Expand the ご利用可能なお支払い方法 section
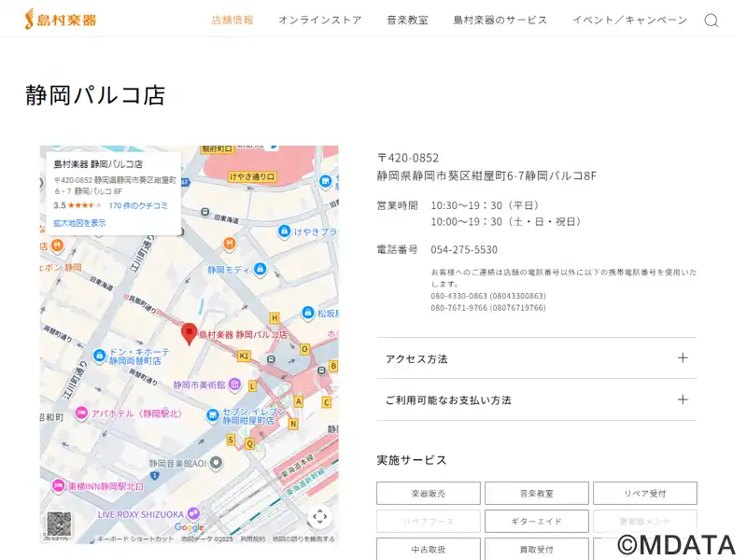747x560 pixels. tap(536, 399)
